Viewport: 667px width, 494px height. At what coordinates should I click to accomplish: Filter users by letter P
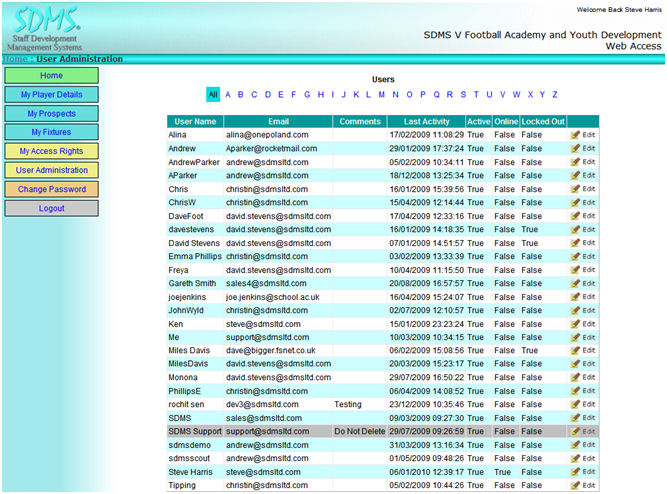coord(423,94)
